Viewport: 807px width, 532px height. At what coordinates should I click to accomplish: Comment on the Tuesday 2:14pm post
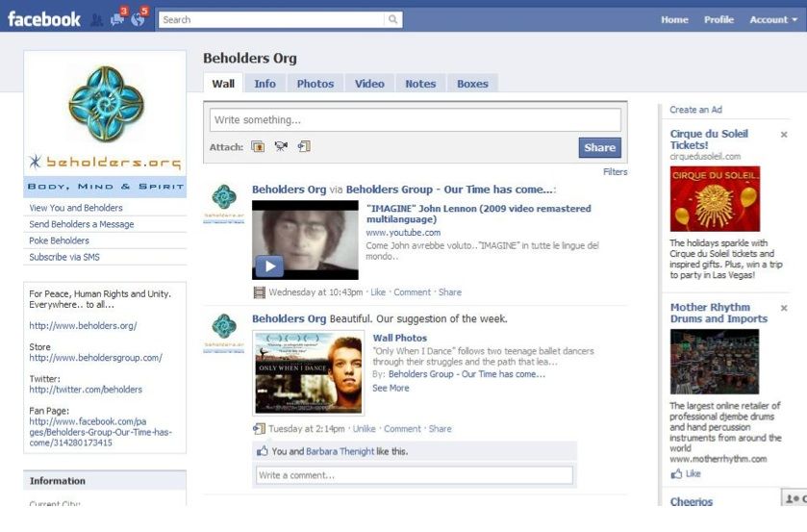coord(402,428)
